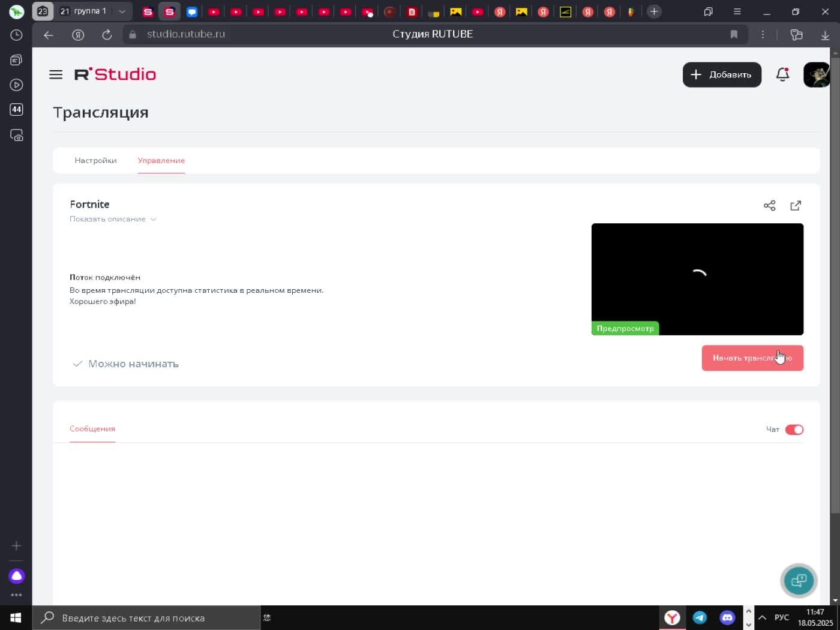Open the support chat bubble

pos(799,580)
